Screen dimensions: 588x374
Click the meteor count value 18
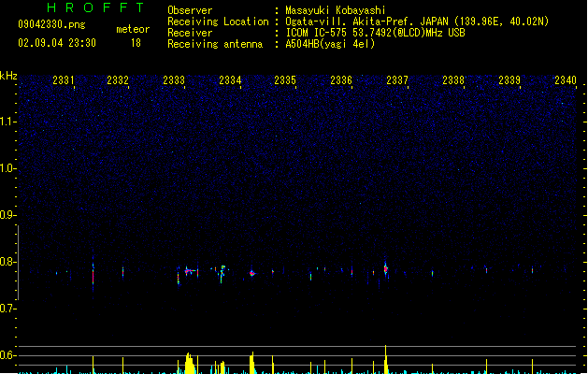[x=136, y=43]
